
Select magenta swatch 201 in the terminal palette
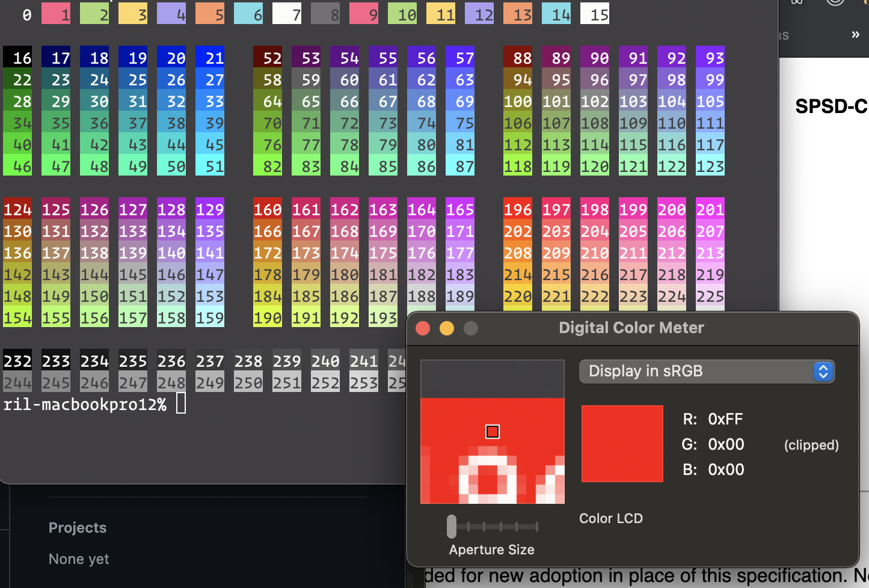(710, 209)
